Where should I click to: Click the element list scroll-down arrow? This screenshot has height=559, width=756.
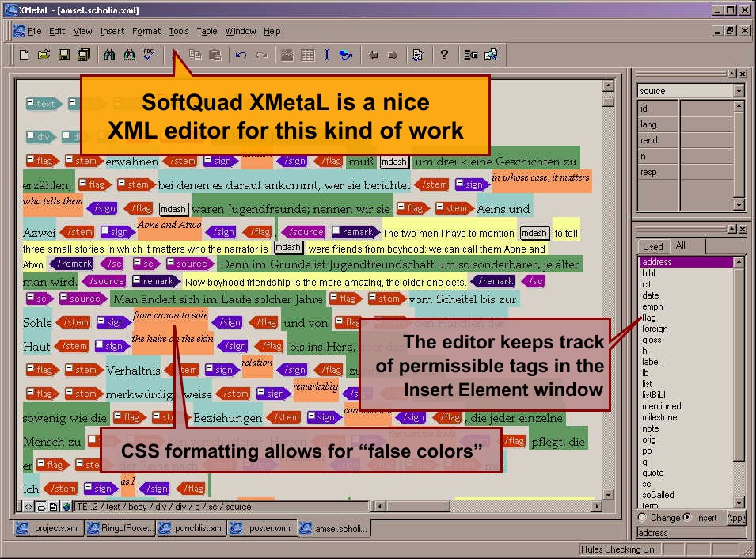[739, 503]
